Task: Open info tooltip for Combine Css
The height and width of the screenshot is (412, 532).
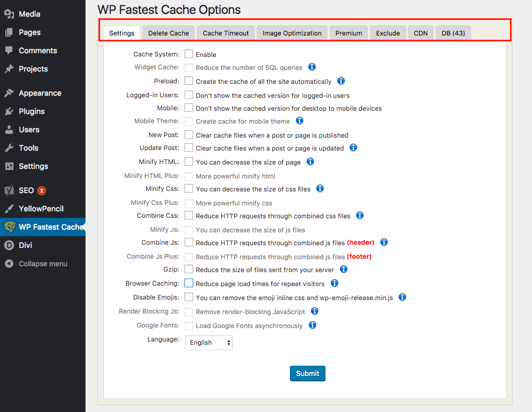Action: tap(360, 216)
